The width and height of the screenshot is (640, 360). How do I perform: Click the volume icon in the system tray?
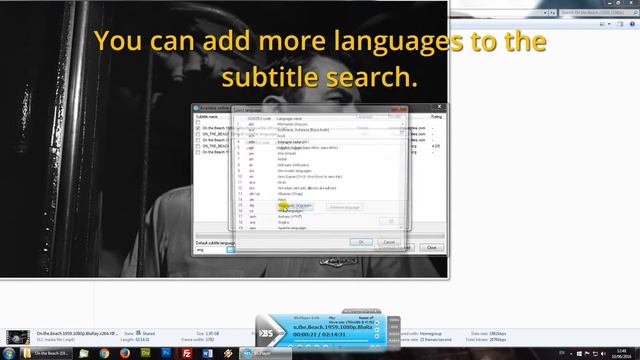pos(603,354)
